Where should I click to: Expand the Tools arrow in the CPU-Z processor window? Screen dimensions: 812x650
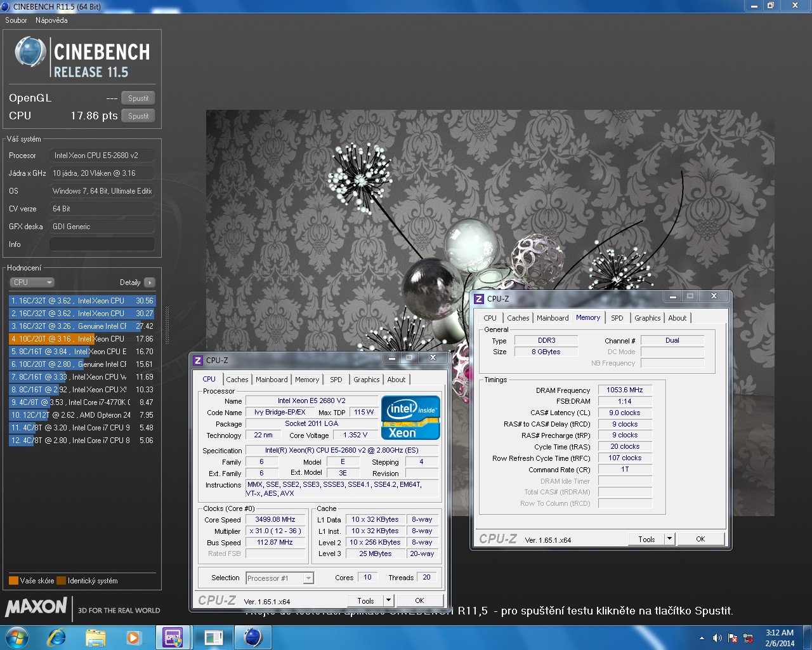388,600
